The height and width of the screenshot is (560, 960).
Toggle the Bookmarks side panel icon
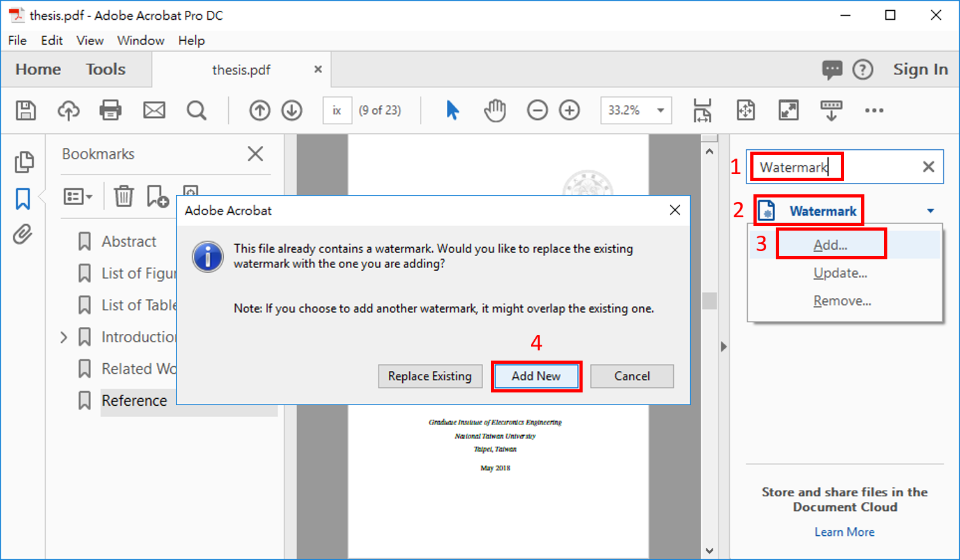click(23, 199)
